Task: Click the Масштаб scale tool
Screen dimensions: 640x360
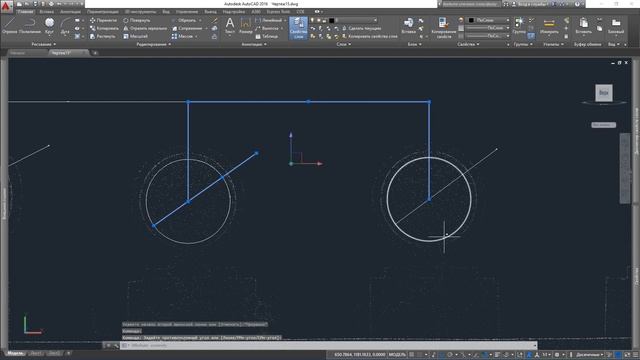Action: pos(135,36)
